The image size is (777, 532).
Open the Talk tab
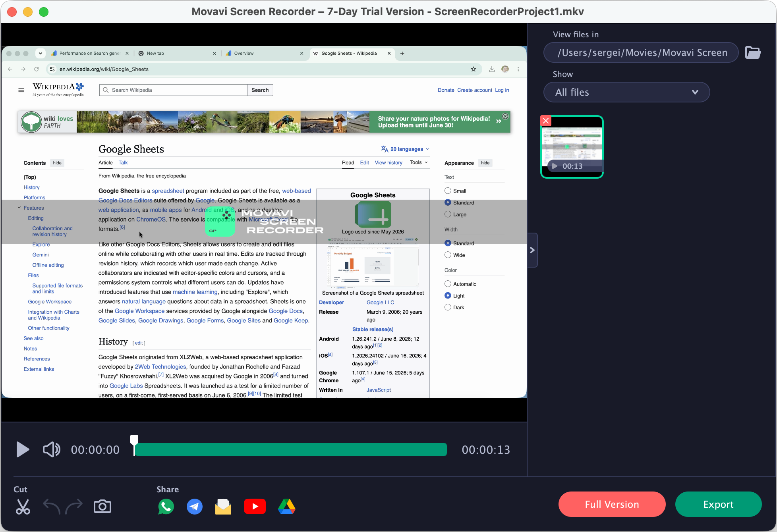pyautogui.click(x=123, y=162)
